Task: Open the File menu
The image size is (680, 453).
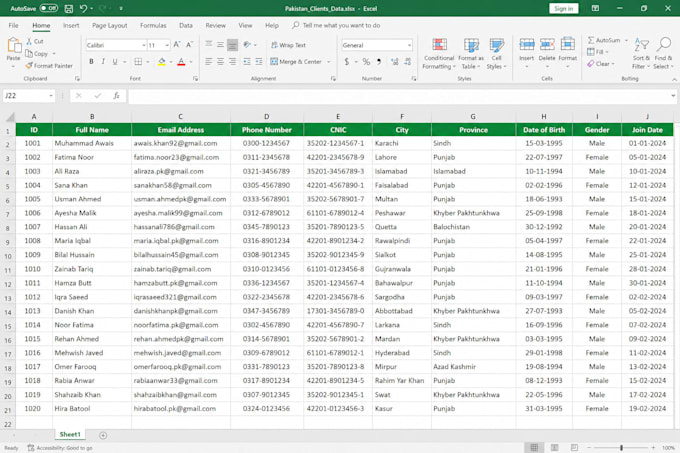Action: point(13,25)
